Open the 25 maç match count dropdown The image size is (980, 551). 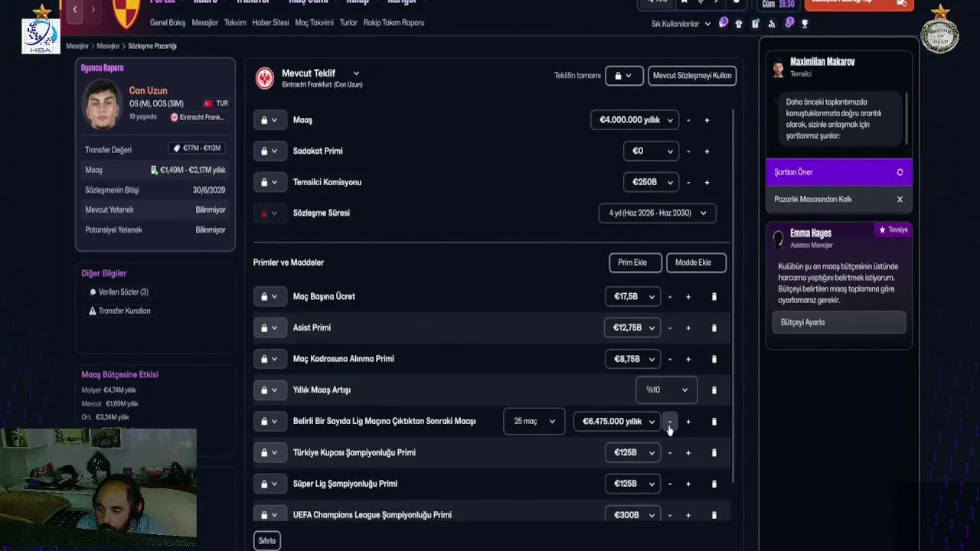[534, 421]
